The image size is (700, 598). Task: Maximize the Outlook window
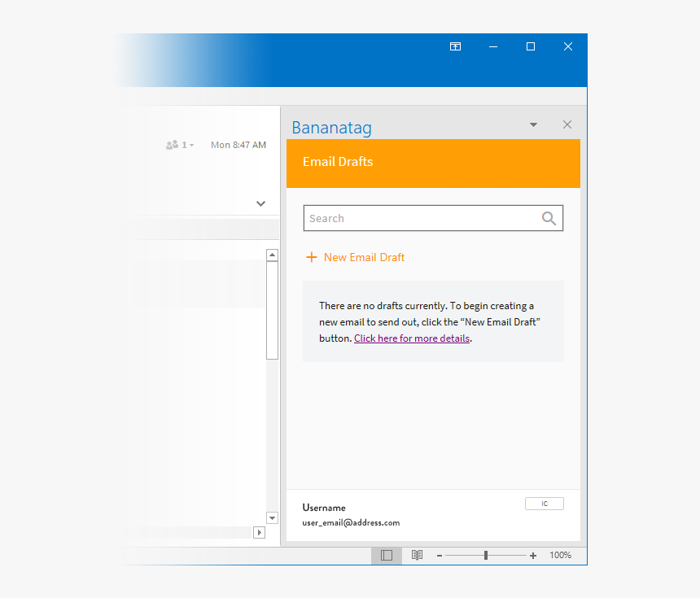click(x=531, y=46)
